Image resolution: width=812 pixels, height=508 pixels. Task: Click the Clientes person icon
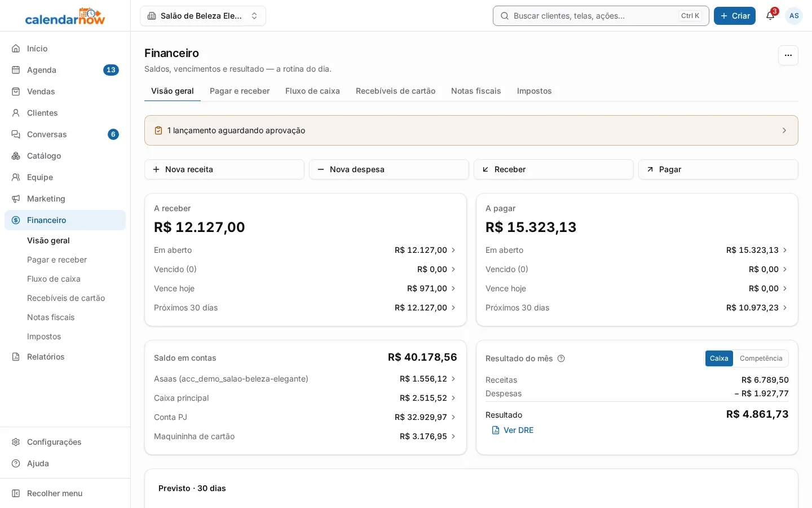point(16,113)
